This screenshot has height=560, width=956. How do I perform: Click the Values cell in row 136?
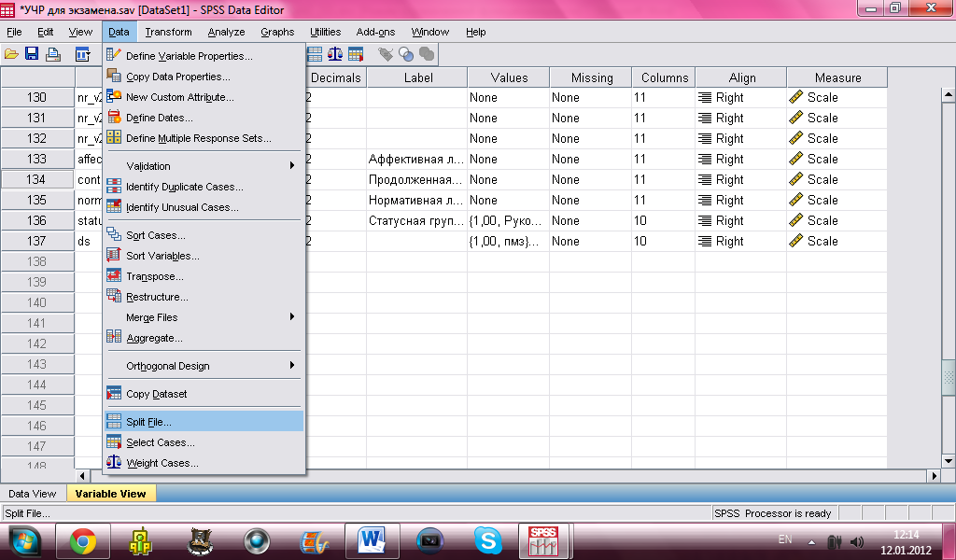tap(508, 220)
